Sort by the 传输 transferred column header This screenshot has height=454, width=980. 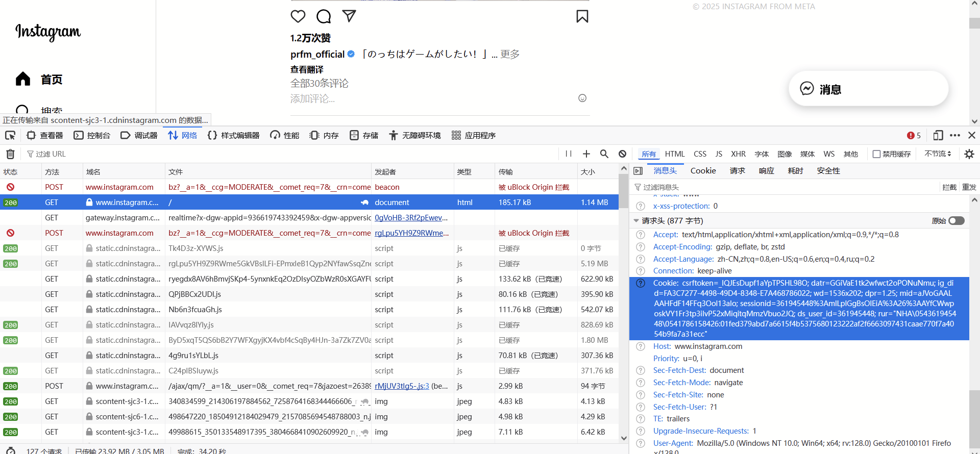pos(536,172)
